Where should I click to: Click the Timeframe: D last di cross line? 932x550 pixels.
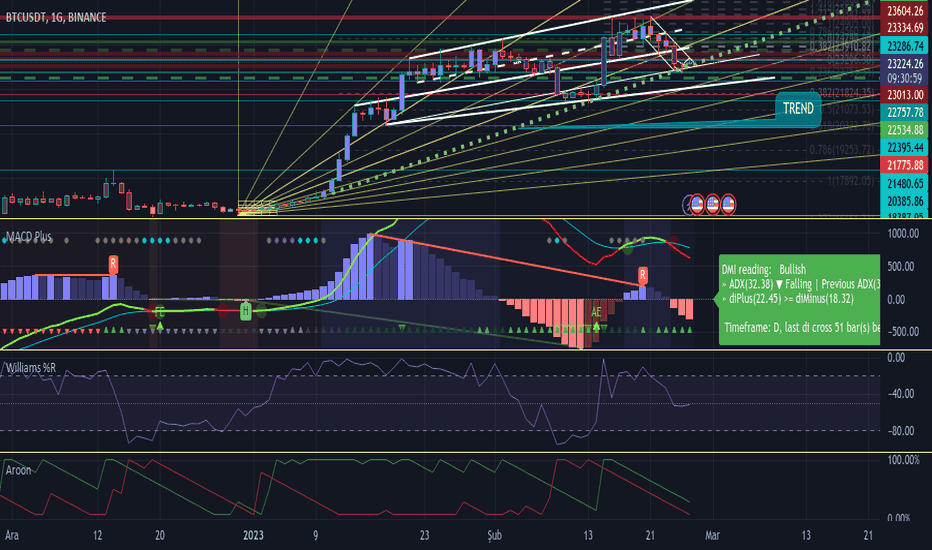[x=801, y=327]
